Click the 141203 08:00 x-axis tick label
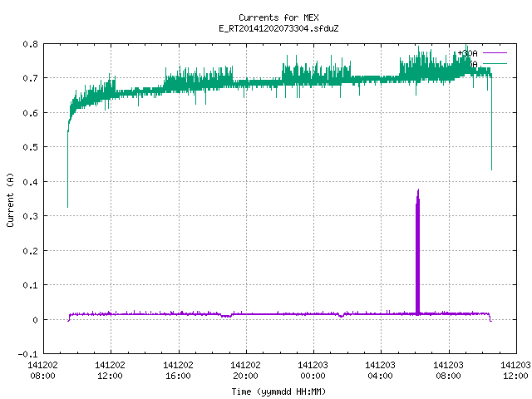The width and height of the screenshot is (532, 399). pos(448,371)
